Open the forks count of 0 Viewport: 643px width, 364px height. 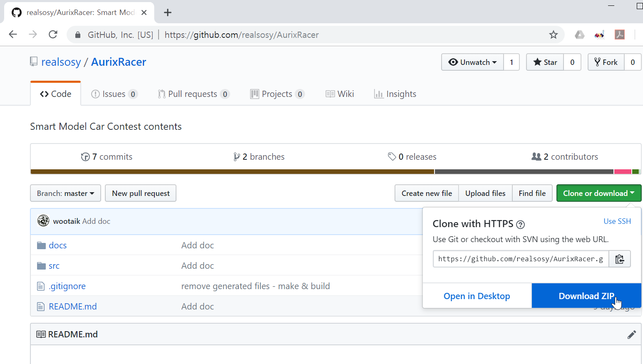[x=633, y=62]
